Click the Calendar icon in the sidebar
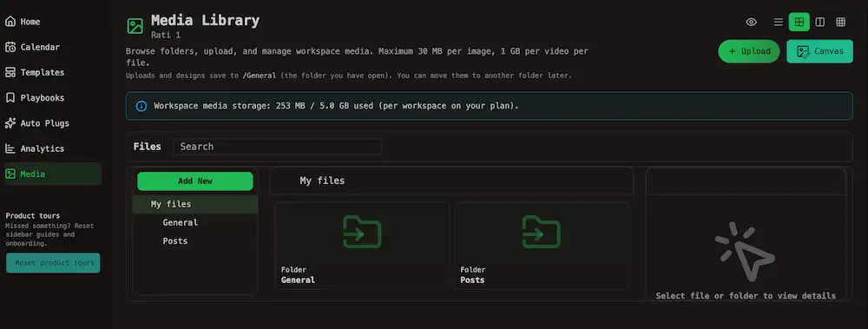 click(10, 47)
